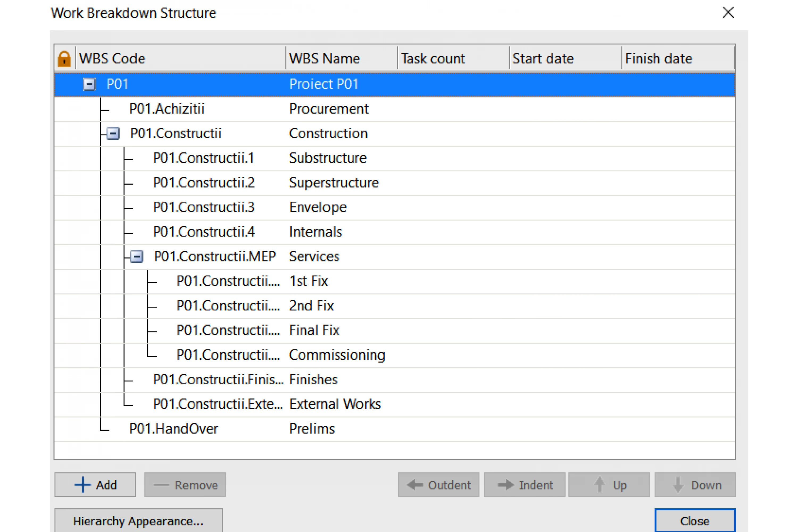
Task: Click the Indent button
Action: 525,485
